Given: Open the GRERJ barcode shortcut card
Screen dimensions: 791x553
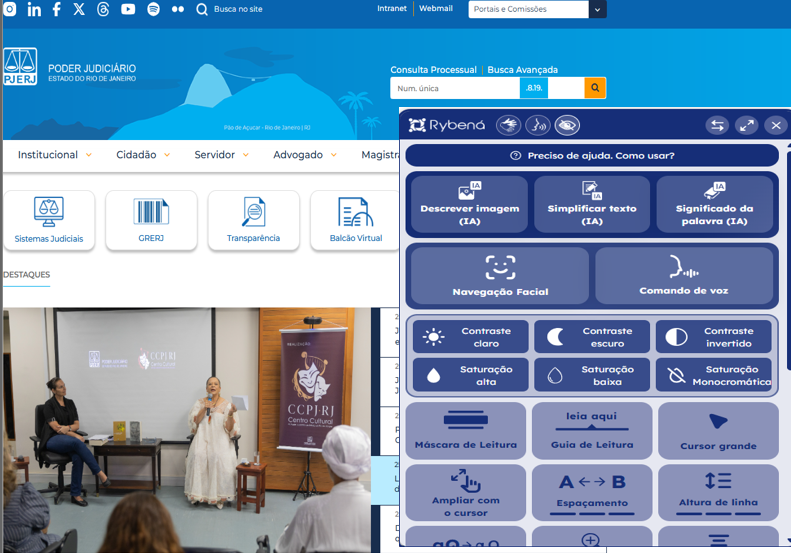Looking at the screenshot, I should [x=151, y=220].
